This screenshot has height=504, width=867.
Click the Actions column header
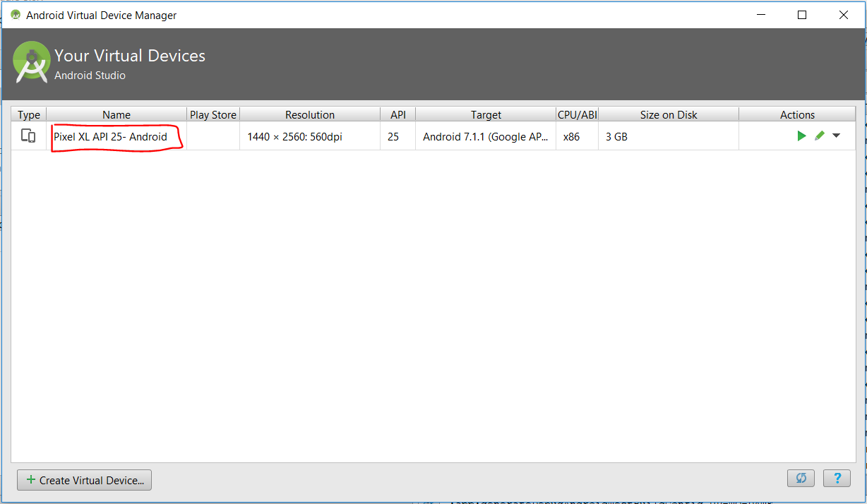(x=797, y=114)
